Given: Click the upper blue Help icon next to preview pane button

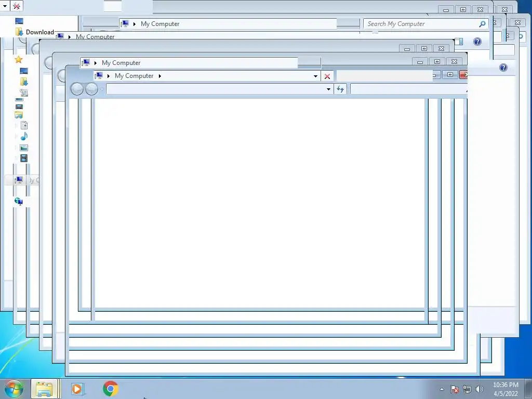Looking at the screenshot, I should point(477,42).
